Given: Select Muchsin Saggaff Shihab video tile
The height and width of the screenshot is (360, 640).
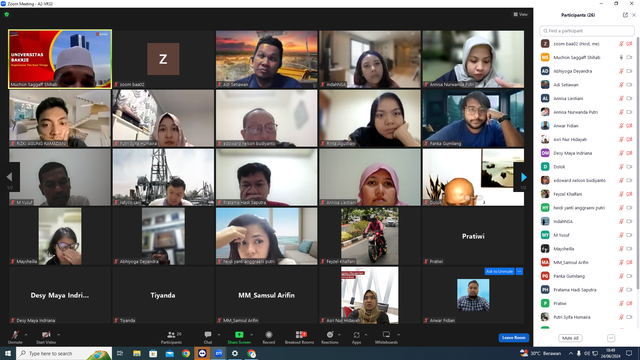Looking at the screenshot, I should pyautogui.click(x=60, y=59).
